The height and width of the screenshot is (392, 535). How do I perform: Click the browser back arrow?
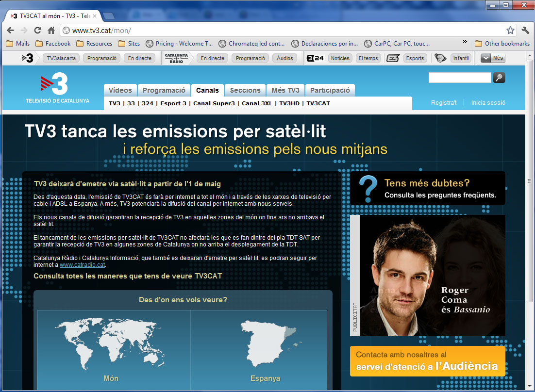pos(10,31)
